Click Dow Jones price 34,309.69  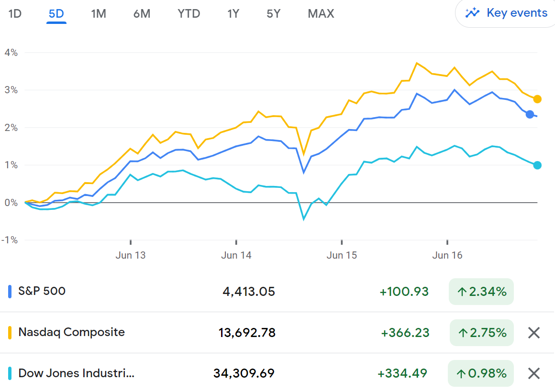[x=244, y=373]
